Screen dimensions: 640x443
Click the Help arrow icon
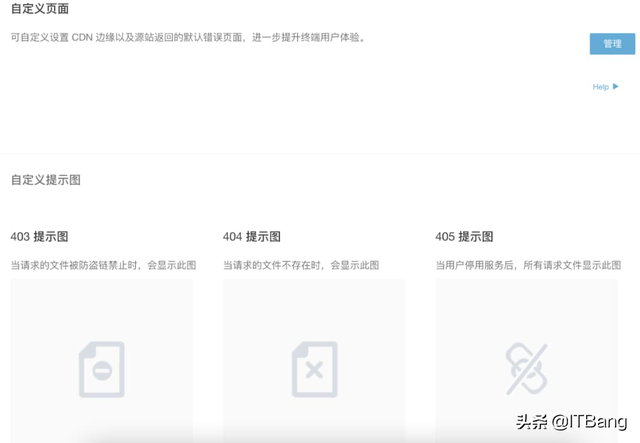pos(616,87)
